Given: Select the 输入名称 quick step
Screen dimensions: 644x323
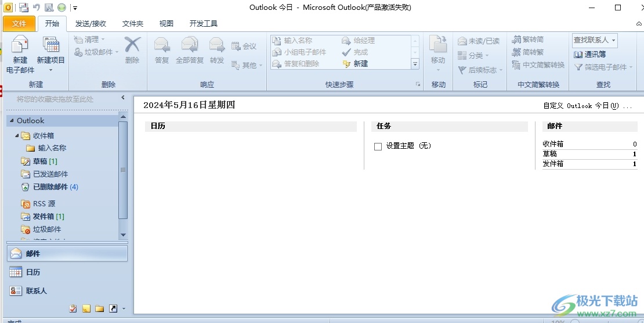Looking at the screenshot, I should [x=292, y=40].
